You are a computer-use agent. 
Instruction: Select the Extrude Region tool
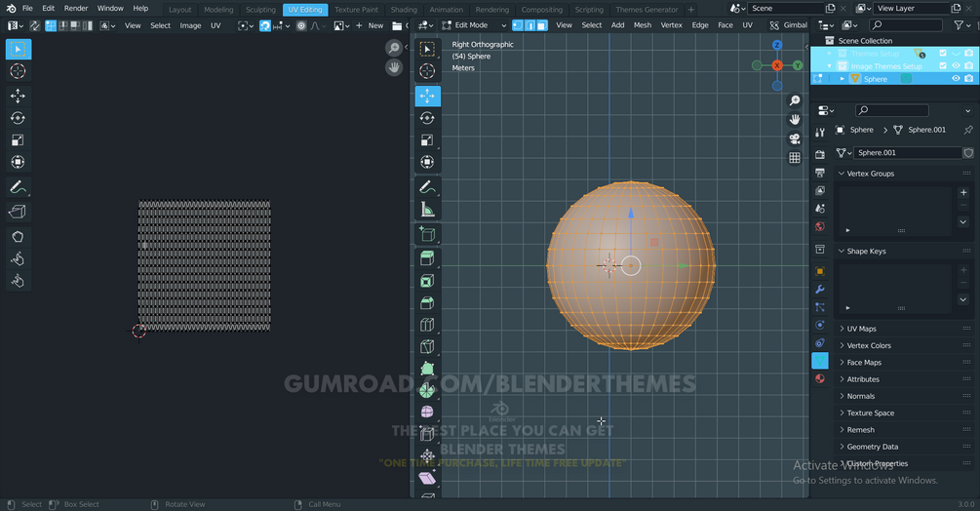[x=427, y=258]
